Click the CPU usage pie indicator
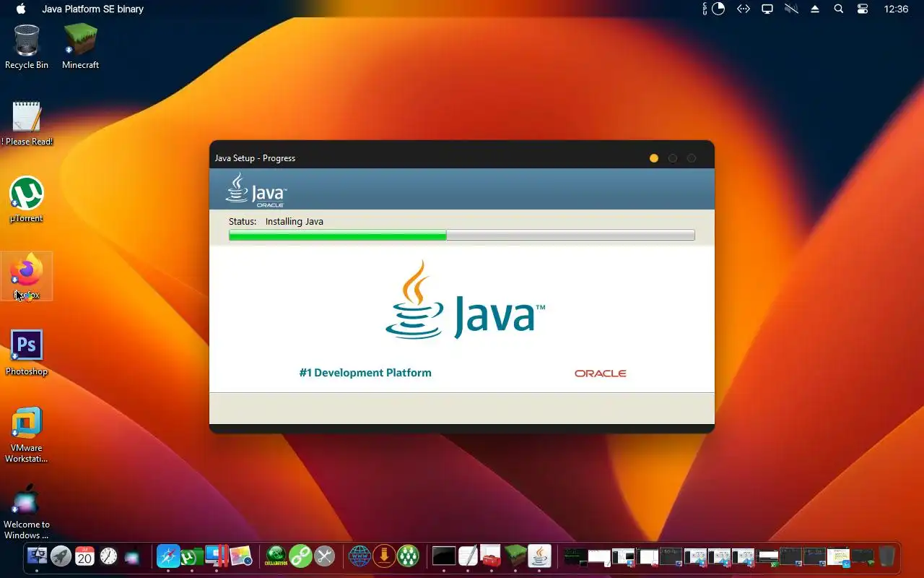Screen dimensions: 924x578 (718, 9)
